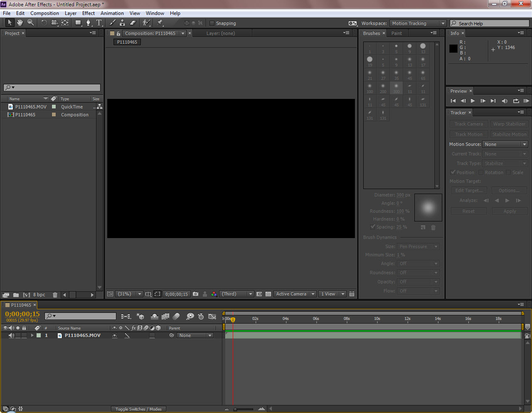Viewport: 532px width, 413px height.
Task: Select the Eraser tool
Action: coord(133,23)
